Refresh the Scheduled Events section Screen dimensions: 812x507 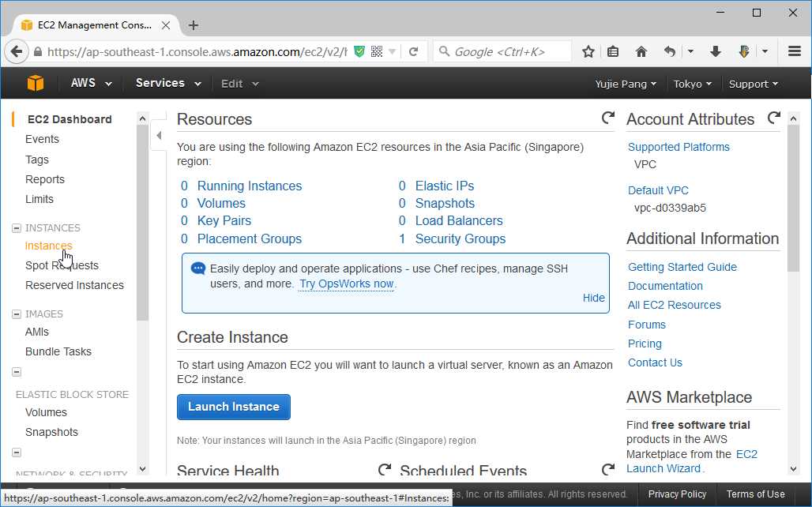(x=608, y=469)
